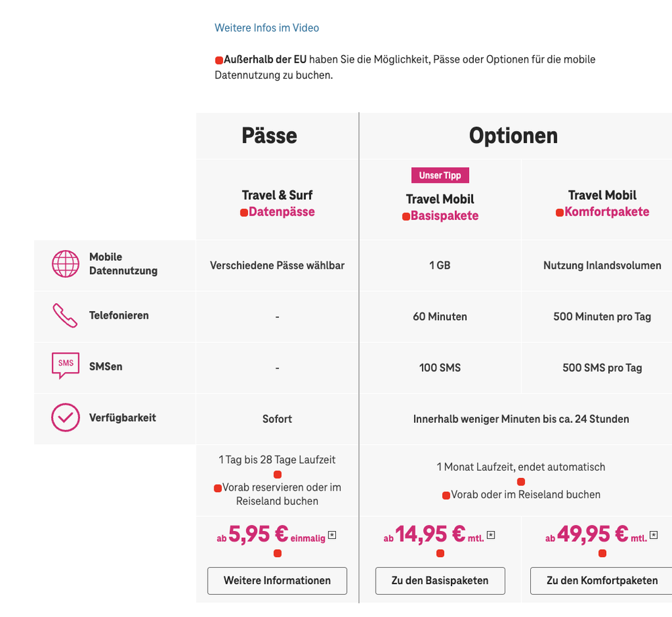The image size is (672, 617).
Task: Open the Weitere Infos im Video link
Action: [266, 28]
